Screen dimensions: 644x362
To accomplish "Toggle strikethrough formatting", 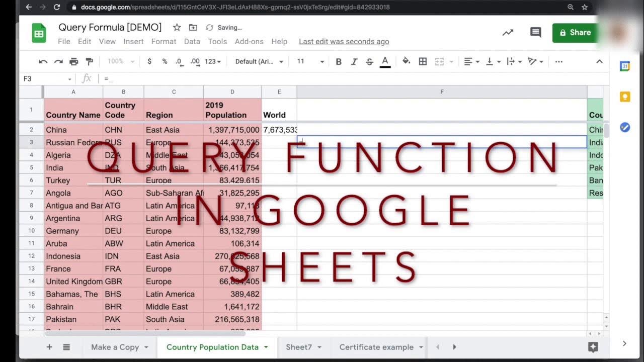I will pyautogui.click(x=370, y=61).
